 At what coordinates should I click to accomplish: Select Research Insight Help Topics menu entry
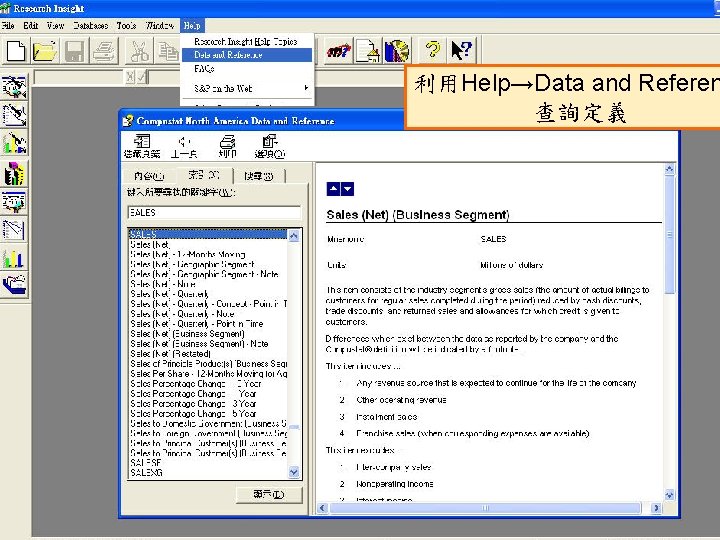(246, 42)
